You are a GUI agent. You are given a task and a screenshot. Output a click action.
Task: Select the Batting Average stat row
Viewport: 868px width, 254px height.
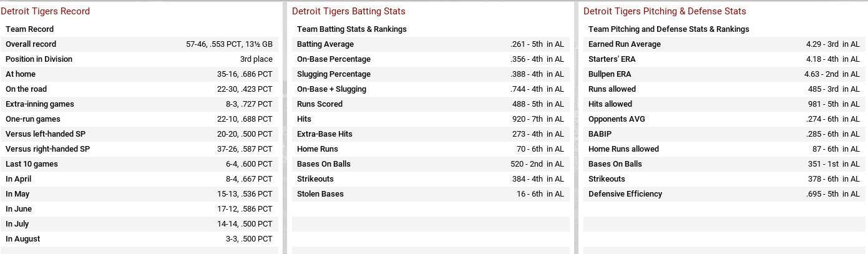[431, 44]
